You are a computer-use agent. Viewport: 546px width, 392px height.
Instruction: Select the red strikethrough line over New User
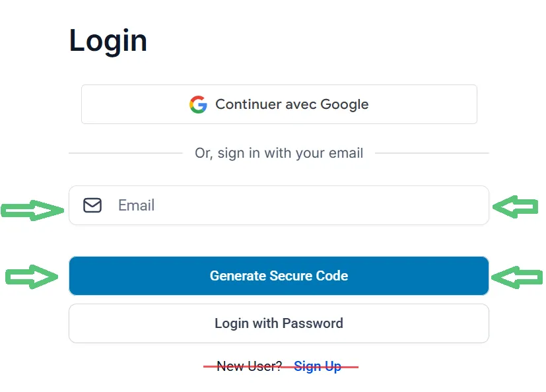tap(281, 367)
